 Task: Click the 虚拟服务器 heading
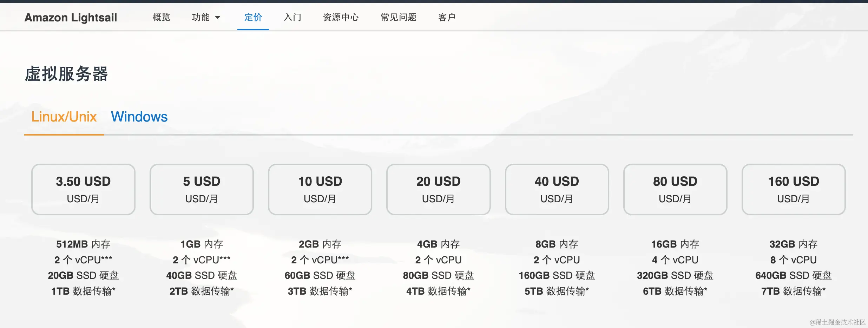coord(66,74)
